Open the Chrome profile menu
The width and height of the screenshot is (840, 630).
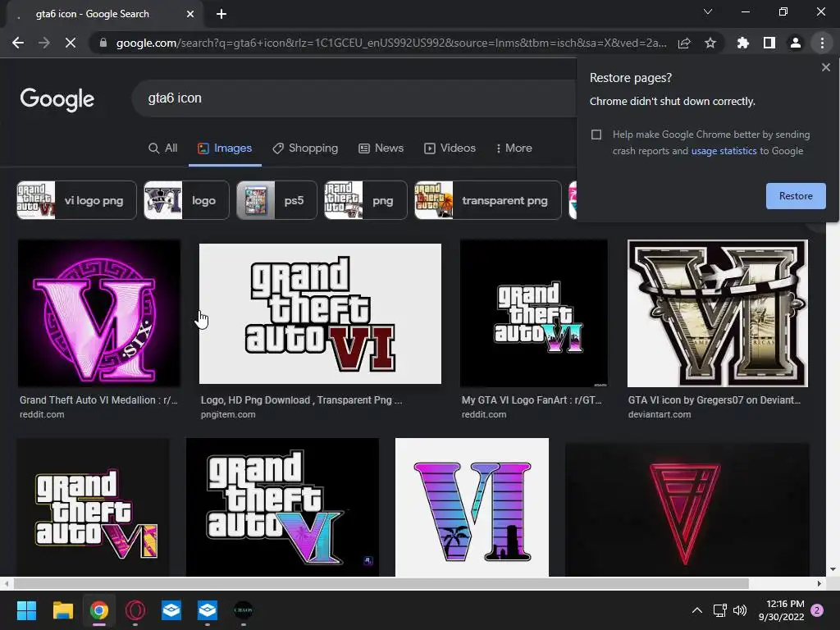[796, 43]
